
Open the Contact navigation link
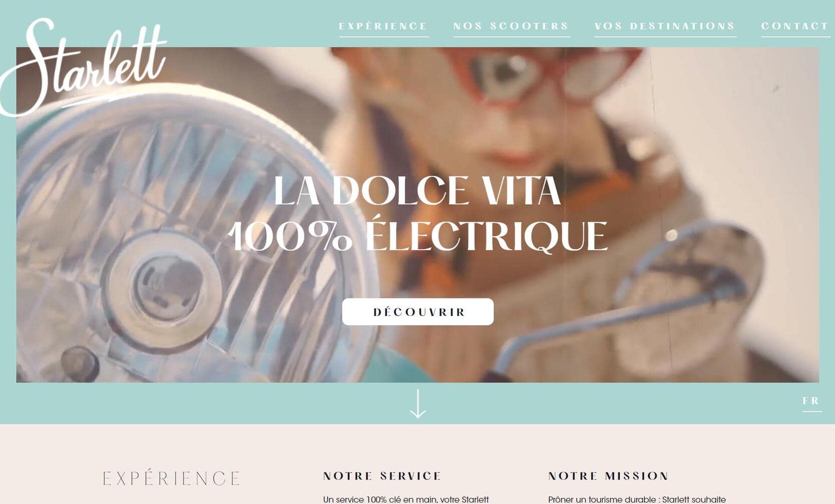pos(795,26)
